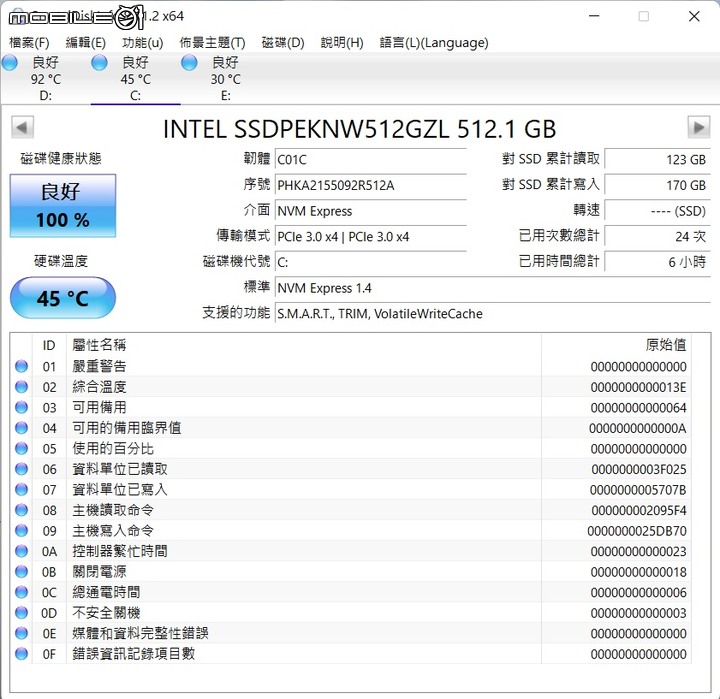Click status orb for attribute 09 主機寫入命令
The width and height of the screenshot is (720, 699).
tap(21, 530)
